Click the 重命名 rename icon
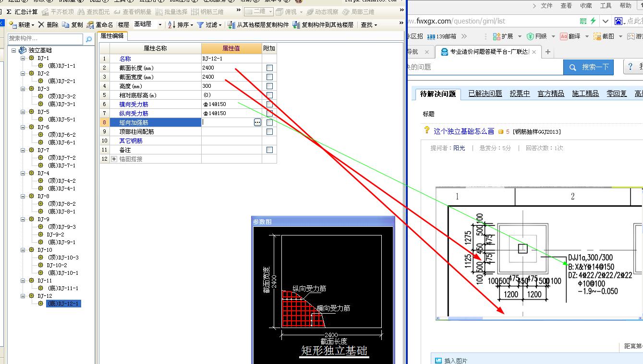Screen dimensions: 643x364 100,24
